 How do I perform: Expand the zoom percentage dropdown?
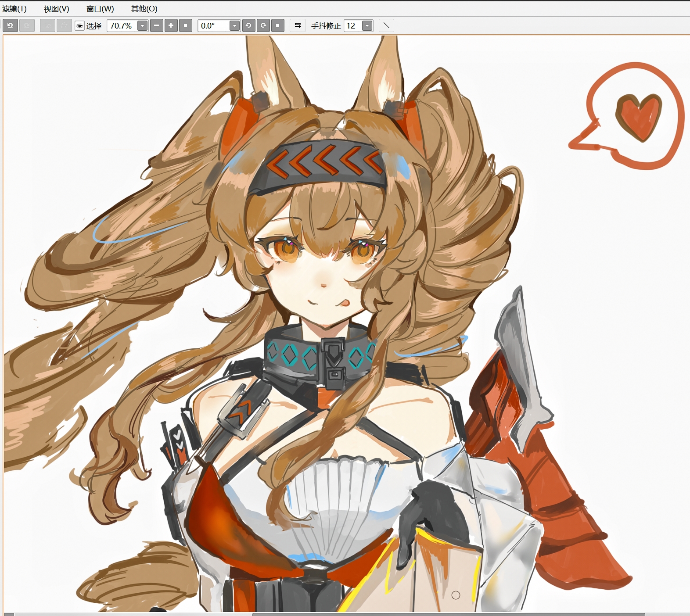point(143,26)
